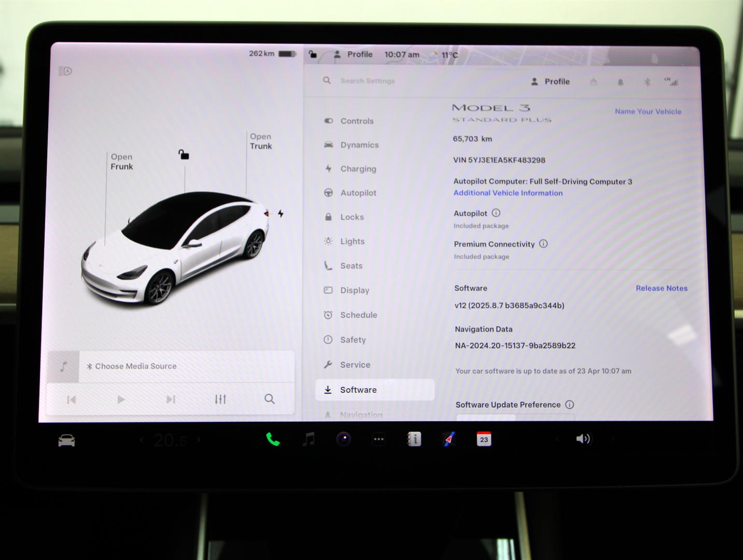Increase volume with the right arrow

coord(613,439)
